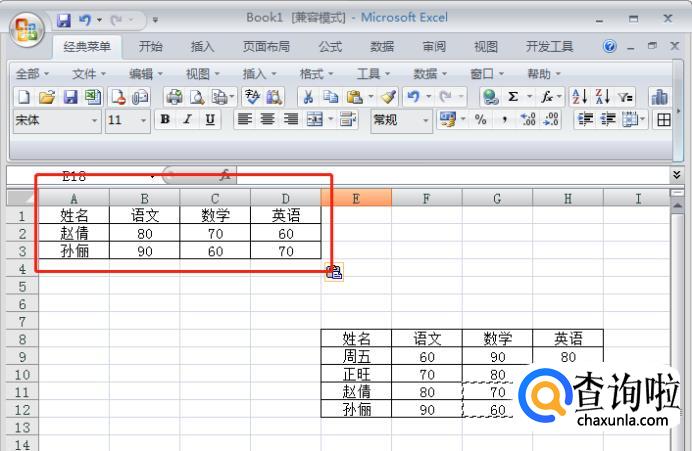Click the Select All corner button
This screenshot has width=692, height=451.
[x=23, y=198]
